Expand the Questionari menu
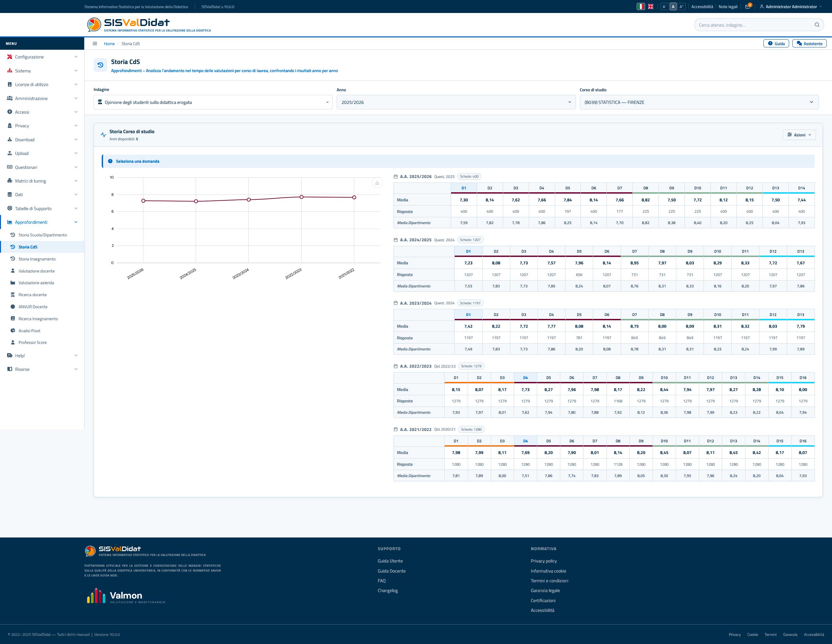832x644 pixels. [42, 167]
